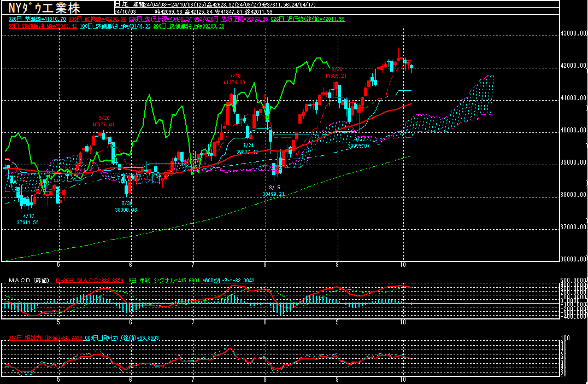Click the 40000.00 price axis label

[574, 130]
